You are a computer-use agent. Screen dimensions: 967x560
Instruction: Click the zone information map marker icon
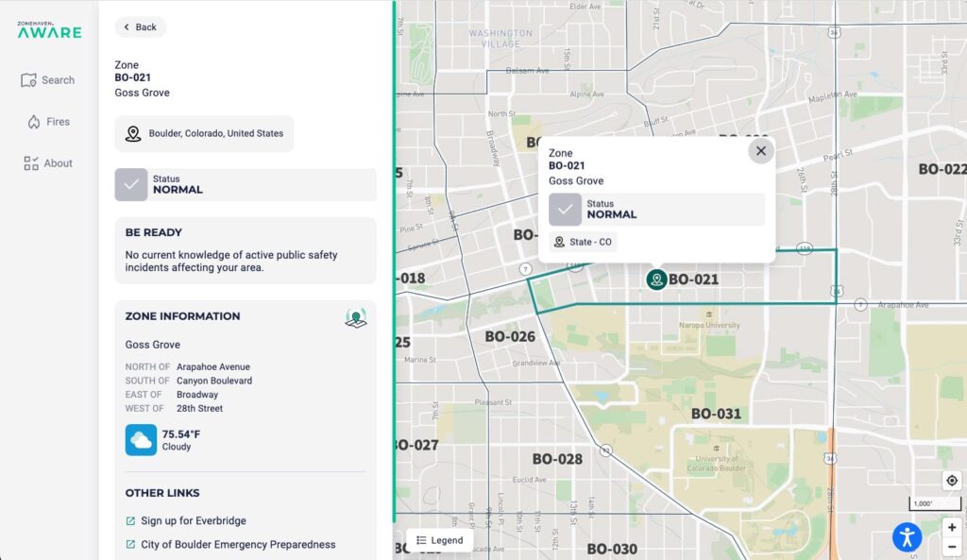point(356,318)
